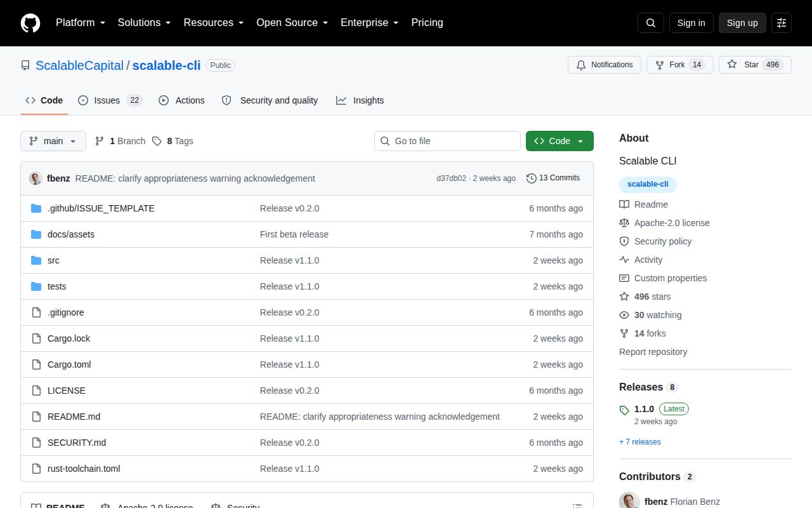This screenshot has width=812, height=508.
Task: Expand the Platform menu
Action: coord(81,23)
